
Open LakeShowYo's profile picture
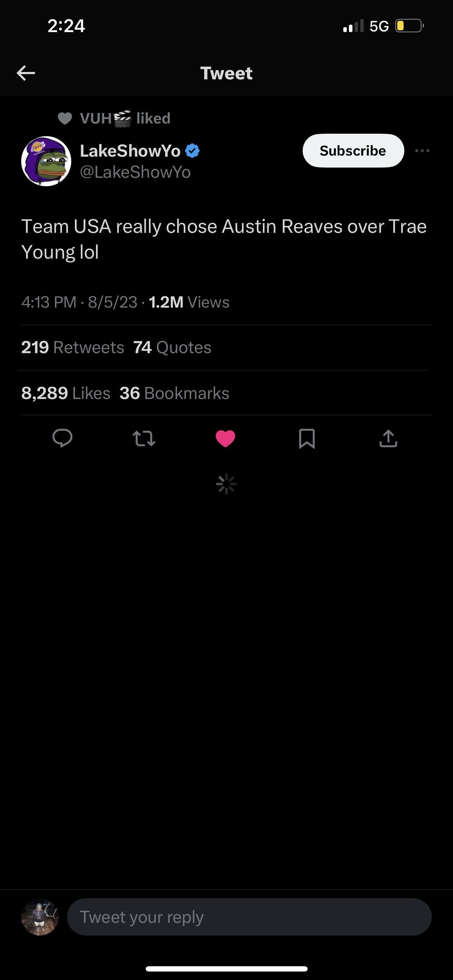46,161
